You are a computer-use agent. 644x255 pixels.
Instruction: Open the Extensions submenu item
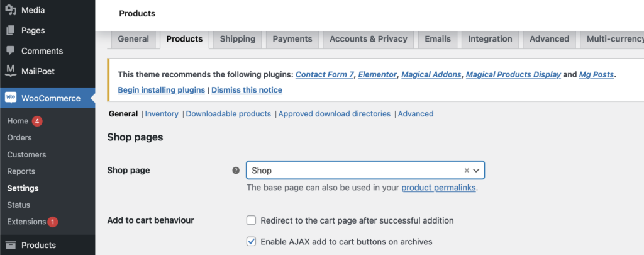(26, 222)
